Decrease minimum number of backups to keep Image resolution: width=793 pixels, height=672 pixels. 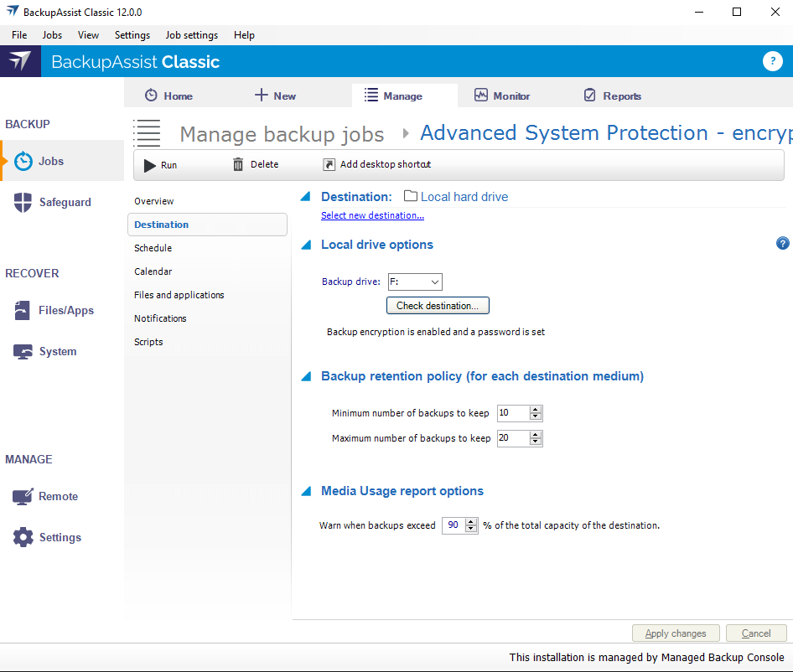(536, 416)
